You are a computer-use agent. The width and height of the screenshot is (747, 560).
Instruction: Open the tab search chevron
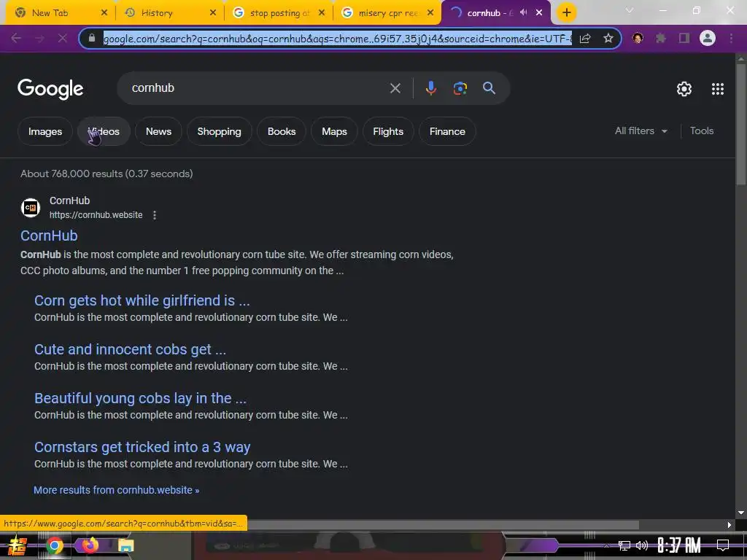[x=630, y=10]
